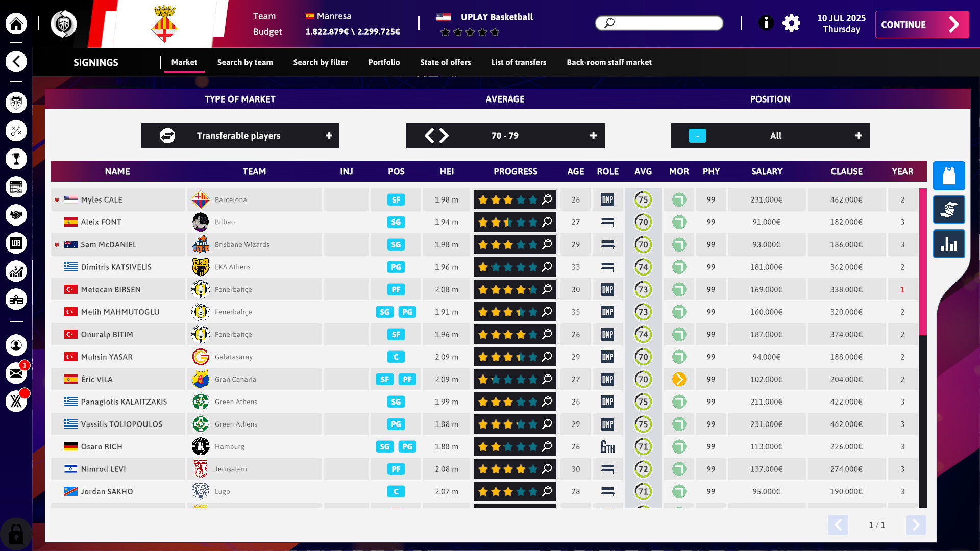This screenshot has height=551, width=980.
Task: Click the search input field at the top
Action: point(658,23)
